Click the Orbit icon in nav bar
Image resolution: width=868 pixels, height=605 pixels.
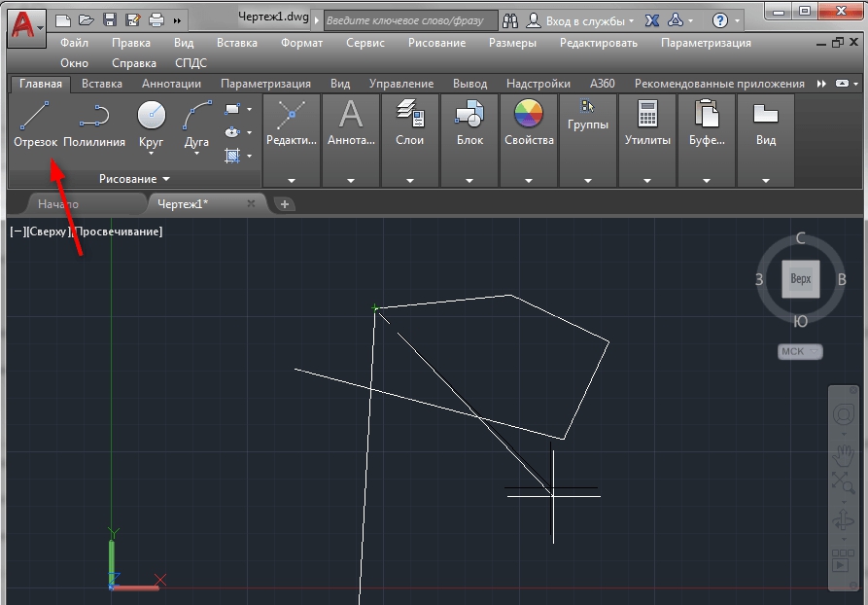click(843, 521)
